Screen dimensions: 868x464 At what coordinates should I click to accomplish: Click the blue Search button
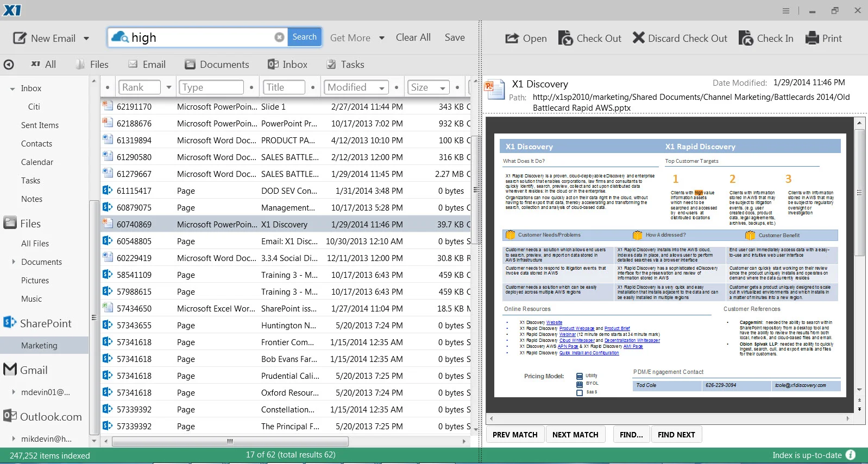[x=304, y=37]
